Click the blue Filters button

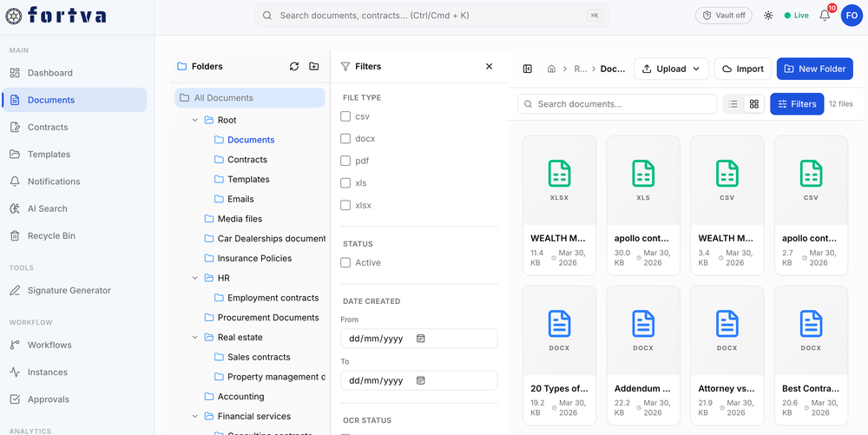797,104
